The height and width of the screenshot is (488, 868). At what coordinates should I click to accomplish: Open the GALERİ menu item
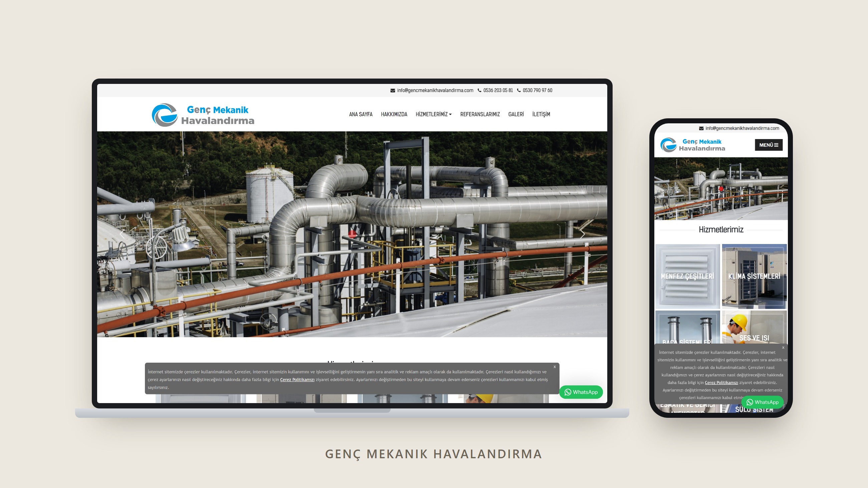[516, 114]
